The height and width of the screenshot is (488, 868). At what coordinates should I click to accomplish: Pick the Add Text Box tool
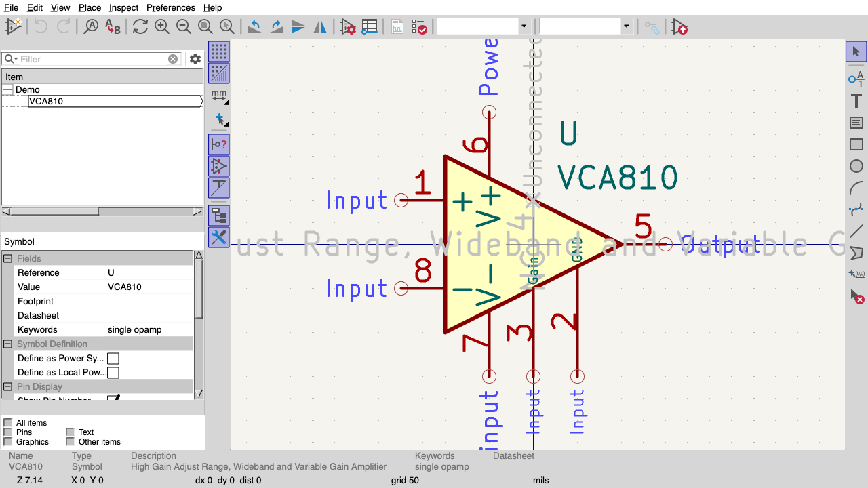click(856, 123)
